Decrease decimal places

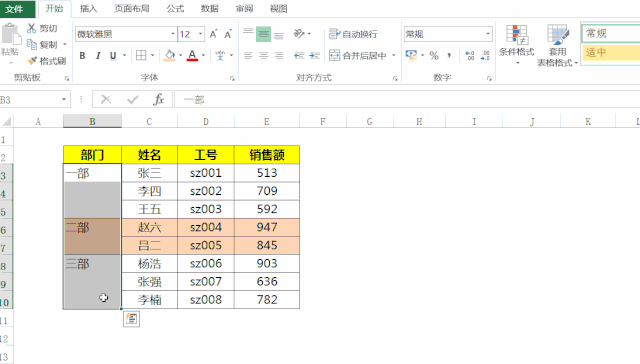[x=485, y=55]
